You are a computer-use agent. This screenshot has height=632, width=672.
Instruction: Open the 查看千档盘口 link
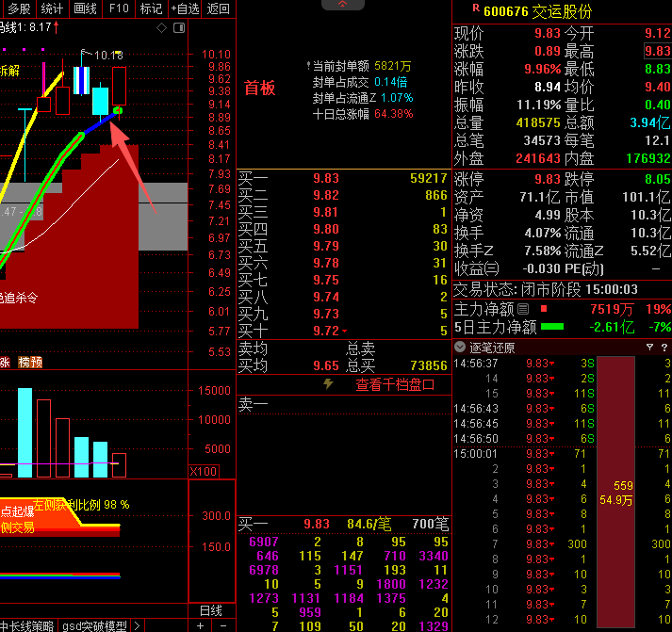click(394, 384)
